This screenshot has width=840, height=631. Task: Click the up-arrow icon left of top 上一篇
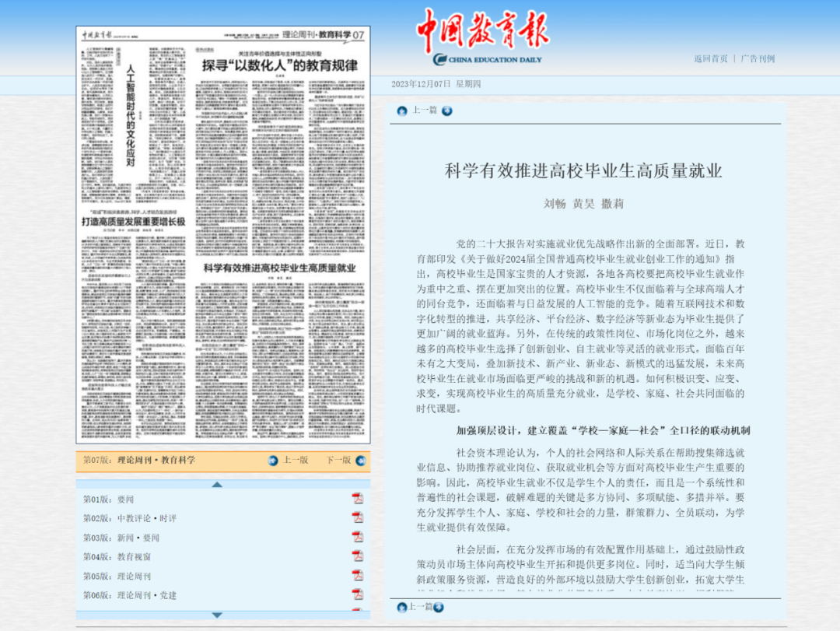tap(402, 110)
